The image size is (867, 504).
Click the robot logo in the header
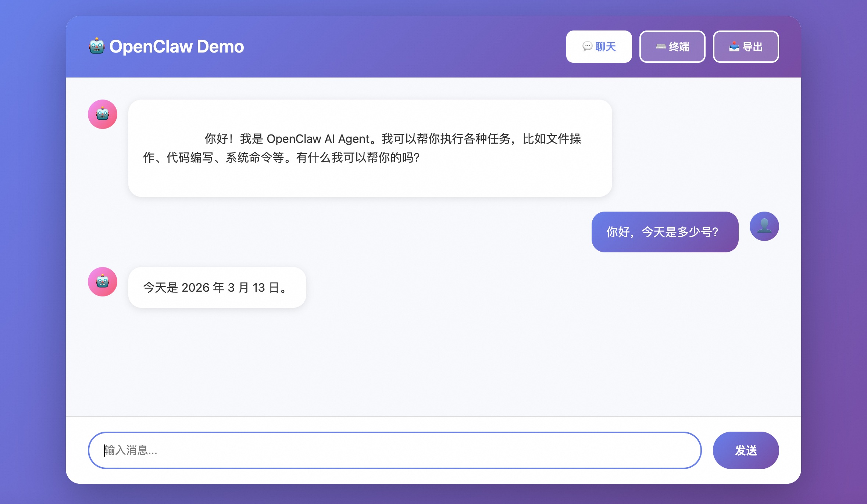click(x=97, y=46)
